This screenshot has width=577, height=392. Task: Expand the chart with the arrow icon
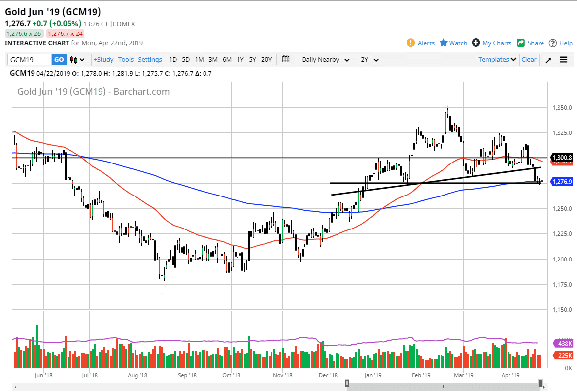(x=548, y=59)
